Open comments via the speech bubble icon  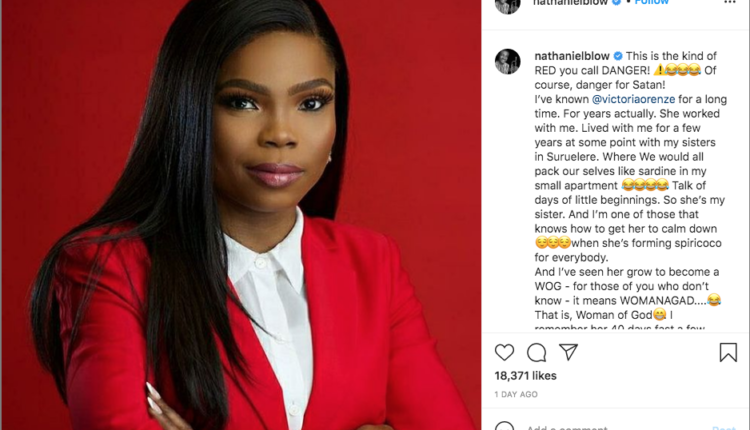click(x=536, y=353)
